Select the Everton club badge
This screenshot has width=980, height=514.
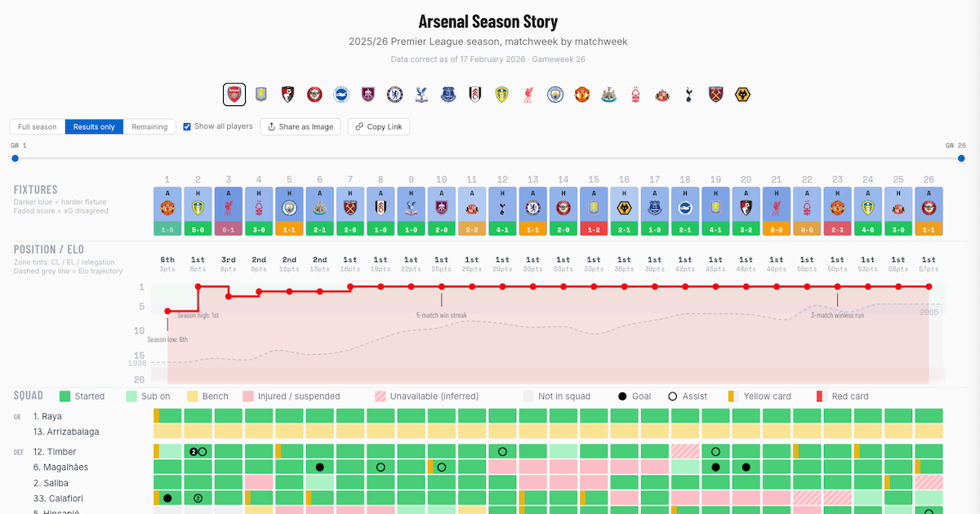coord(448,94)
